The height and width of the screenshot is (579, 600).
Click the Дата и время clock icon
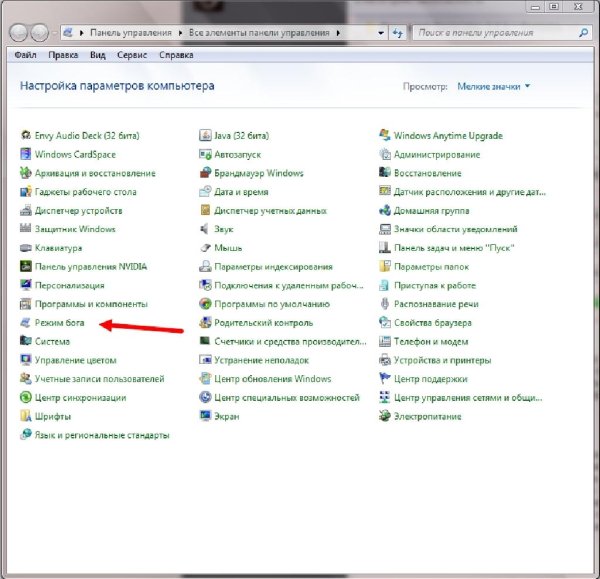pyautogui.click(x=205, y=191)
